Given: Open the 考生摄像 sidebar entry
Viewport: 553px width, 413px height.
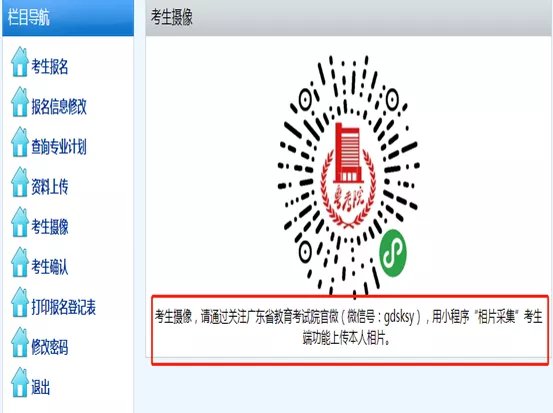Looking at the screenshot, I should tap(50, 226).
